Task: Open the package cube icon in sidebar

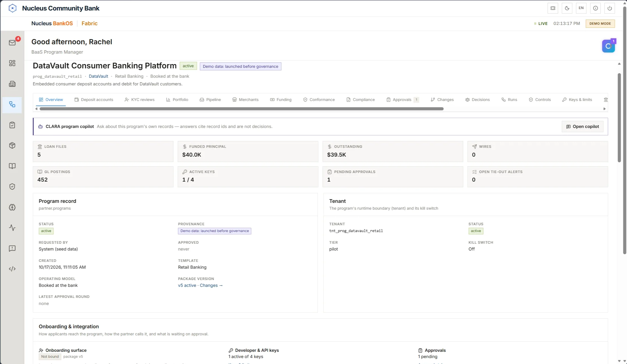Action: click(x=12, y=146)
